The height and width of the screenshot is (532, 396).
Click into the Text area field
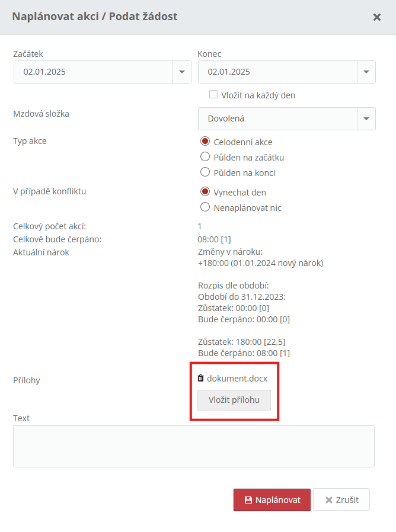(x=194, y=446)
